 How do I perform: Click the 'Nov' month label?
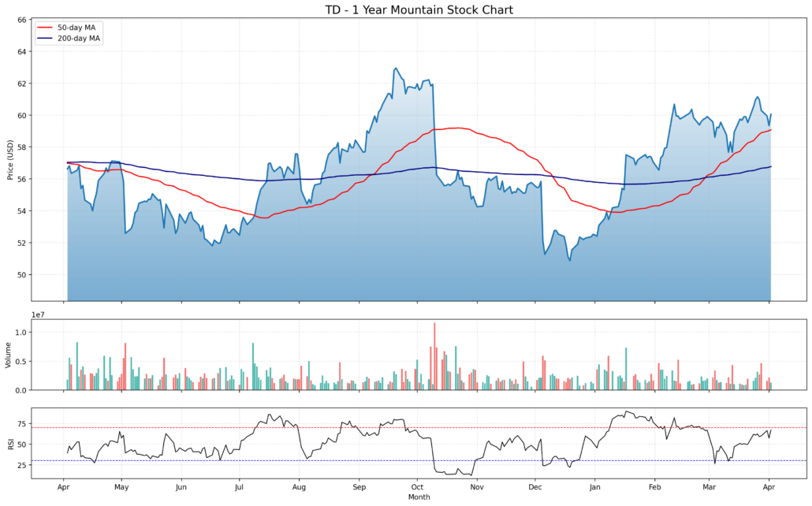point(477,487)
